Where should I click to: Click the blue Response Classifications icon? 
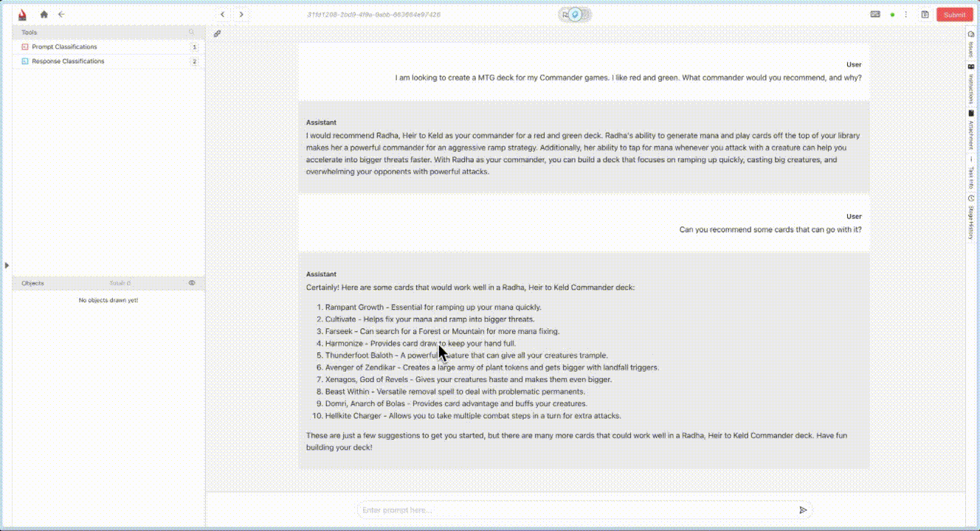[x=25, y=61]
